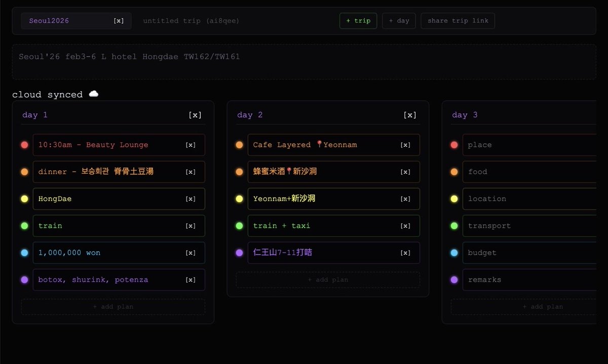Viewport: 608px width, 364px height.
Task: Click the orange dot beside dinner 보승회관
Action: click(24, 172)
